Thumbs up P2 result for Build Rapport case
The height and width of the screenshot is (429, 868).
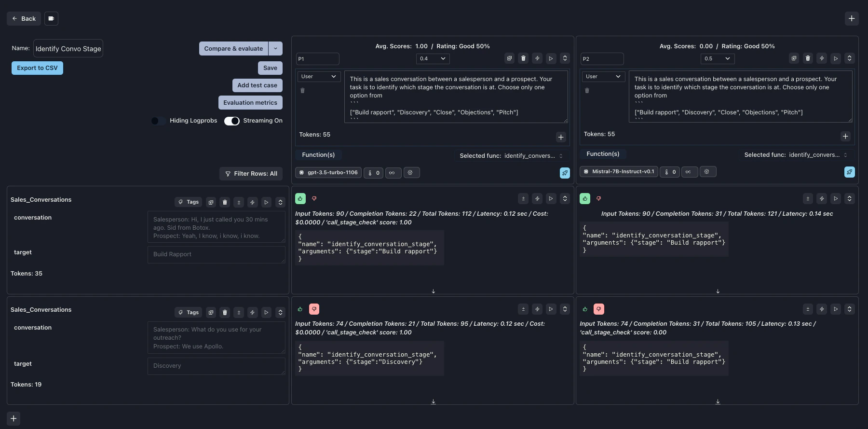pyautogui.click(x=585, y=198)
